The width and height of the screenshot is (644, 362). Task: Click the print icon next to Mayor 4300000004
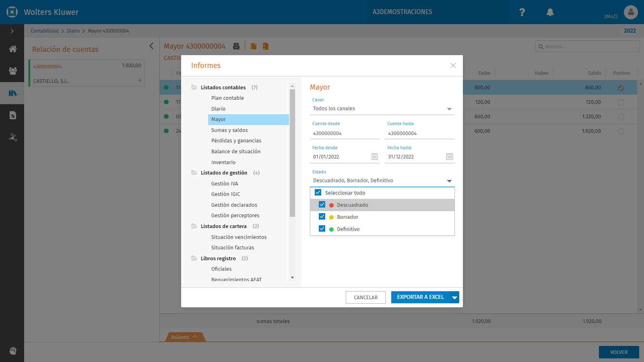tap(236, 46)
